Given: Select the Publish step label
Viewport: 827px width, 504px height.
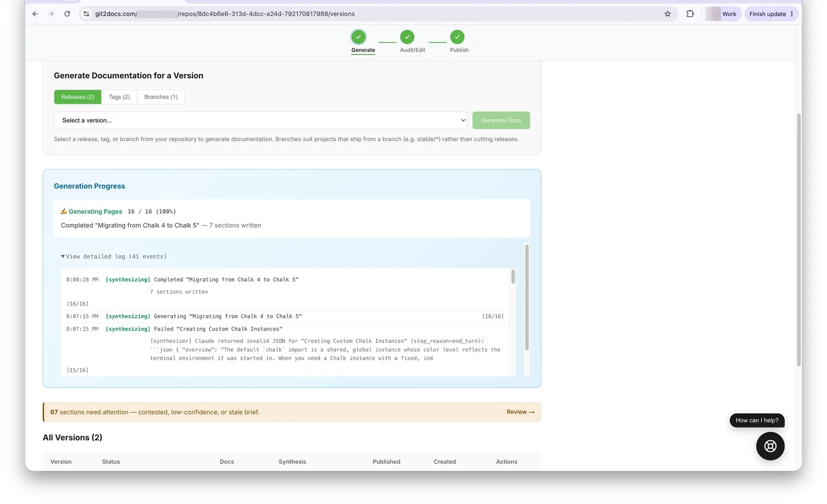Looking at the screenshot, I should [x=459, y=50].
